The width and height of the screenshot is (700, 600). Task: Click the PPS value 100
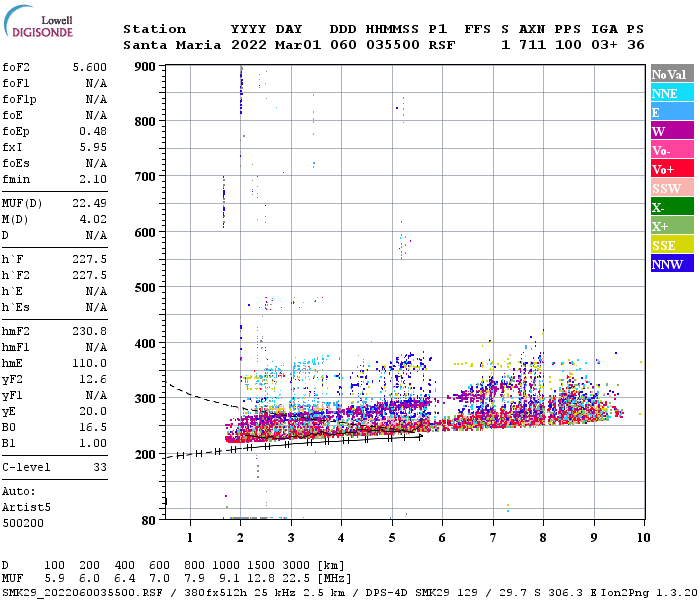click(x=568, y=45)
